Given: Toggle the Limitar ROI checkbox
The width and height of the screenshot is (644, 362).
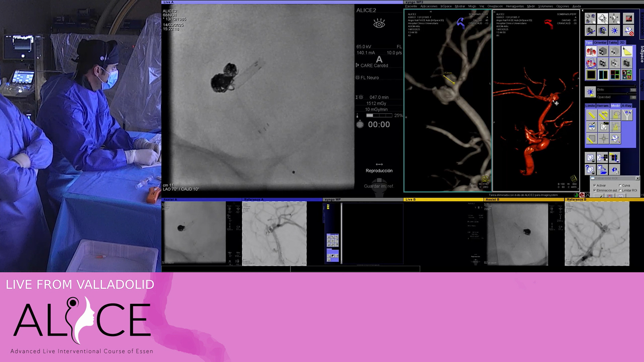Looking at the screenshot, I should coord(620,190).
